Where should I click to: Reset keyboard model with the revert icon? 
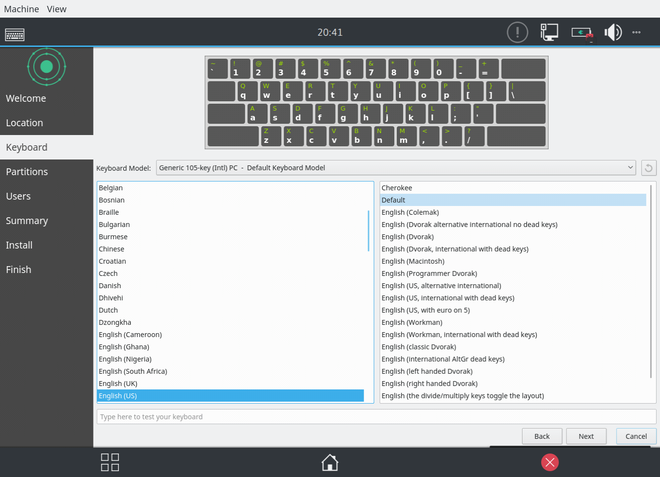point(648,167)
